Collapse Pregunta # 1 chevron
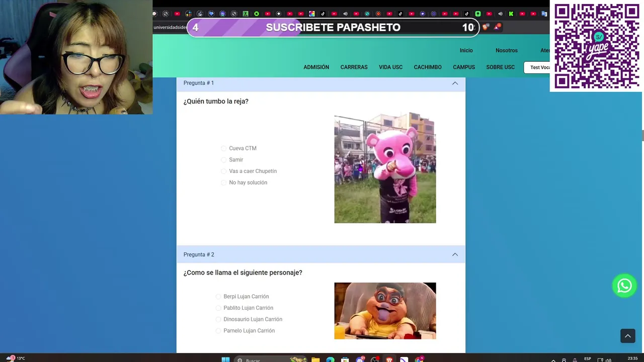Screen dimensions: 644x362 pos(455,83)
